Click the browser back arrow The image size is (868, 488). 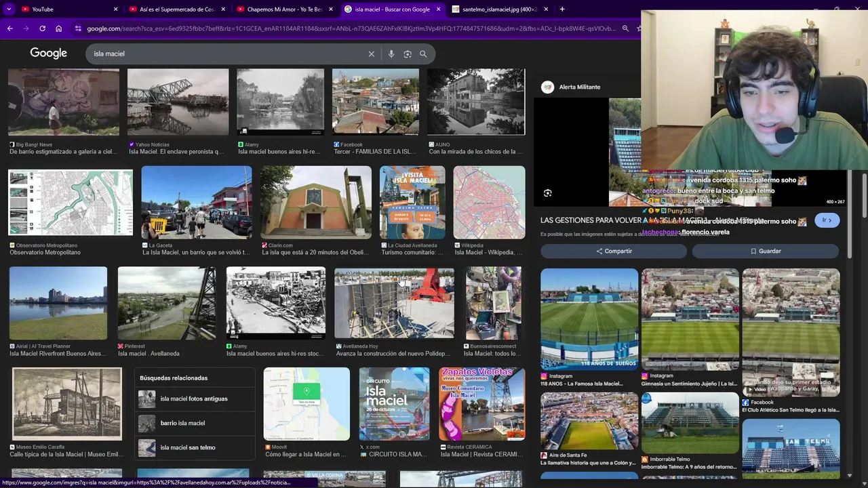(x=9, y=28)
